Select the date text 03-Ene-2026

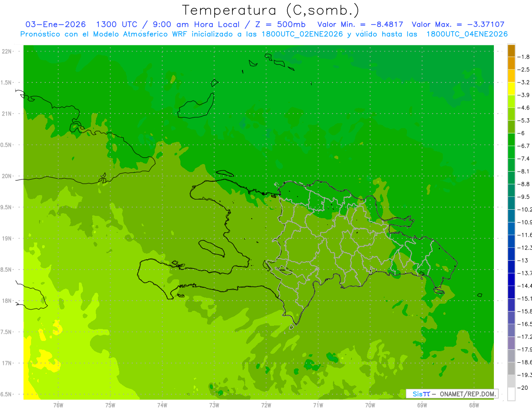coord(56,24)
